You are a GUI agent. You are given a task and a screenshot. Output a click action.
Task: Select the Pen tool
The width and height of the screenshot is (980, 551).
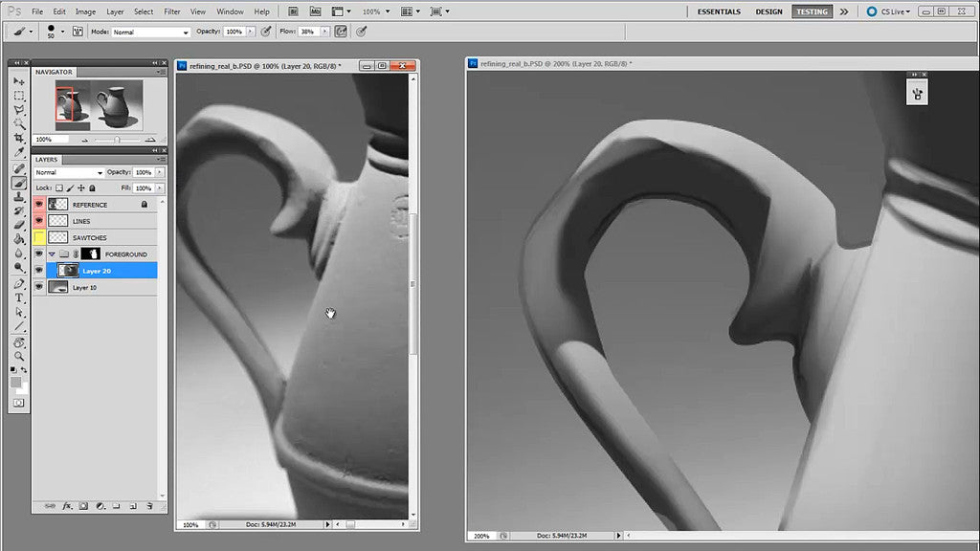(19, 283)
